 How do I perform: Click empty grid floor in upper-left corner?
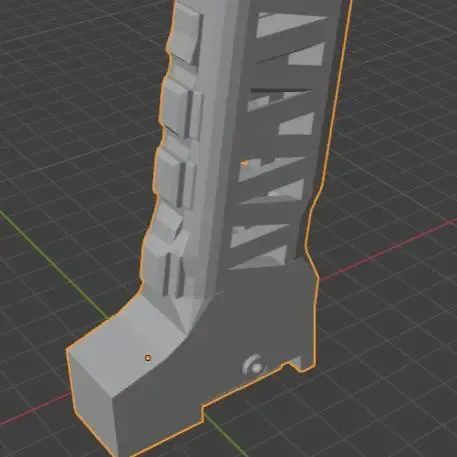(x=50, y=50)
